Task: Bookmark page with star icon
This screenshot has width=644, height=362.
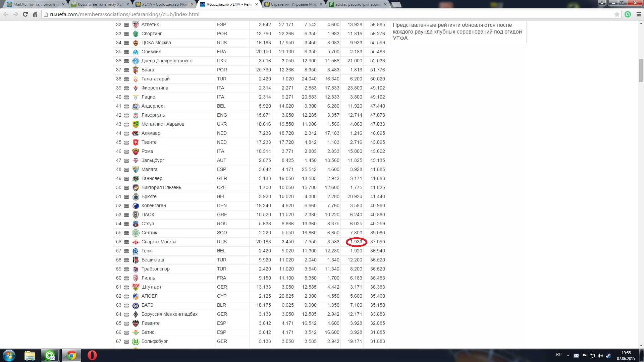Action: (616, 14)
